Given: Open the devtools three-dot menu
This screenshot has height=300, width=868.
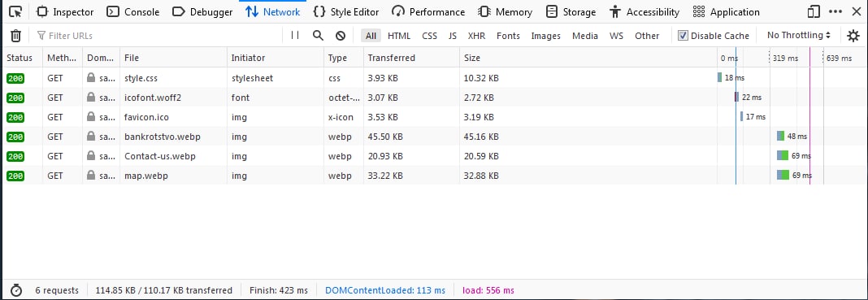Looking at the screenshot, I should point(835,11).
